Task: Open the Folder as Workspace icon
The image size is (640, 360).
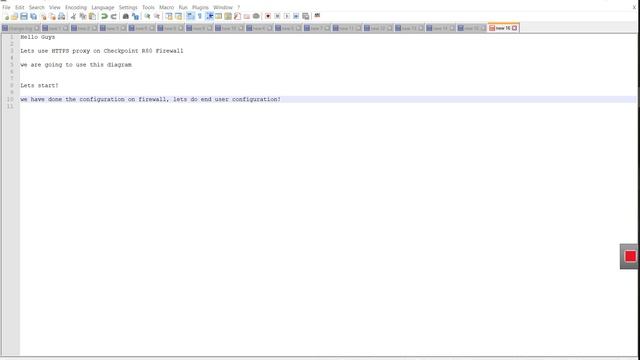Action: pos(247,16)
